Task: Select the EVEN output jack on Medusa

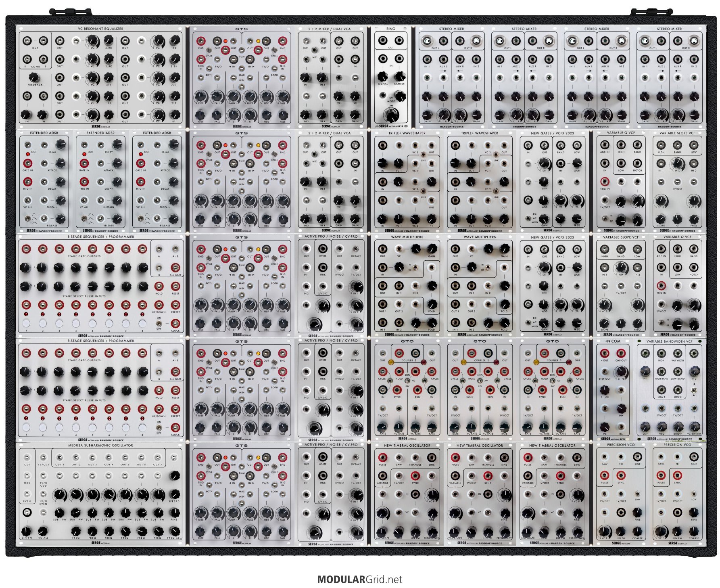Action: pyautogui.click(x=27, y=494)
